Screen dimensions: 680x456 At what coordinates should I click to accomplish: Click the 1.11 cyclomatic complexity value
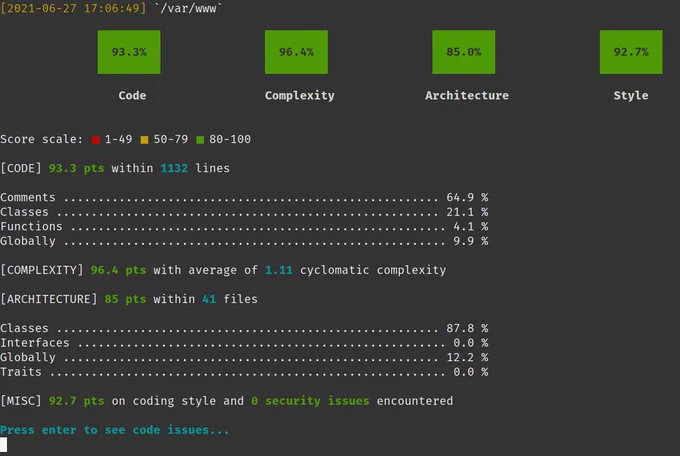click(x=279, y=270)
